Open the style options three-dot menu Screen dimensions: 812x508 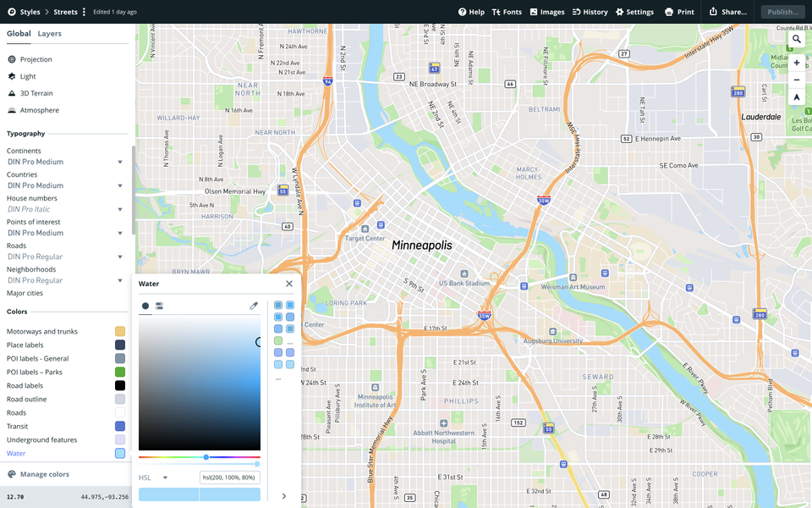pos(85,12)
